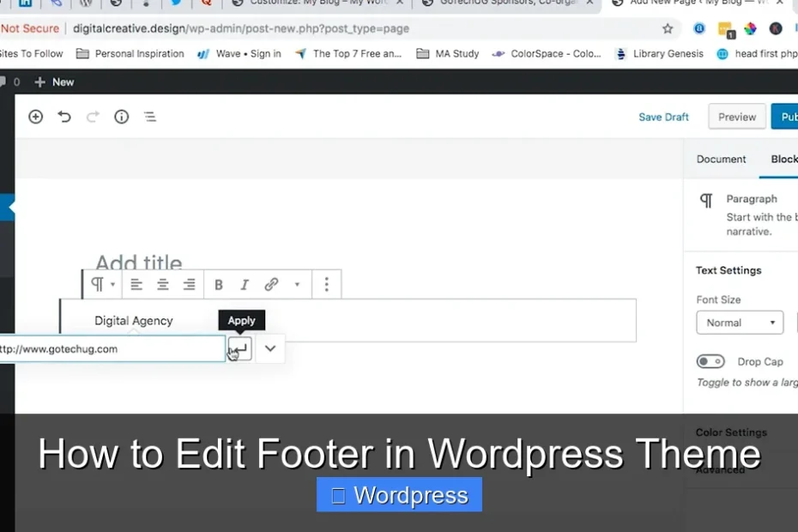Switch to the Document tab
Image resolution: width=798 pixels, height=532 pixels.
point(721,159)
